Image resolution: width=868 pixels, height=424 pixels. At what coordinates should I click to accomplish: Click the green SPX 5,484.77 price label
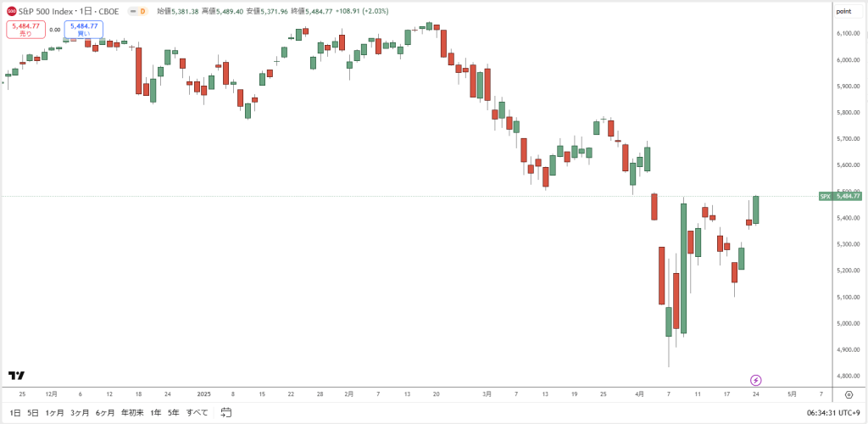coord(840,196)
